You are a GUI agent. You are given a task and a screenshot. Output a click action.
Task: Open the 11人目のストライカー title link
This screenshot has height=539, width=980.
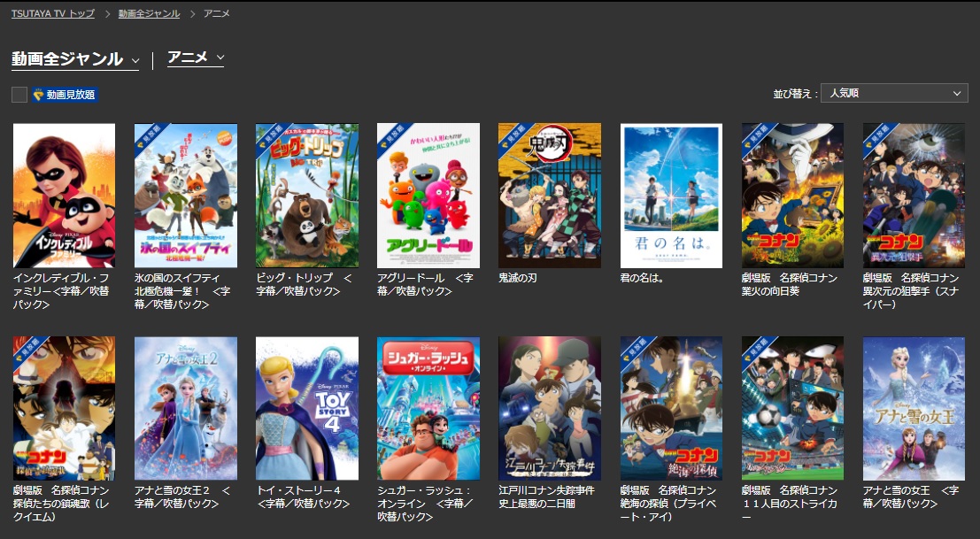coord(790,504)
